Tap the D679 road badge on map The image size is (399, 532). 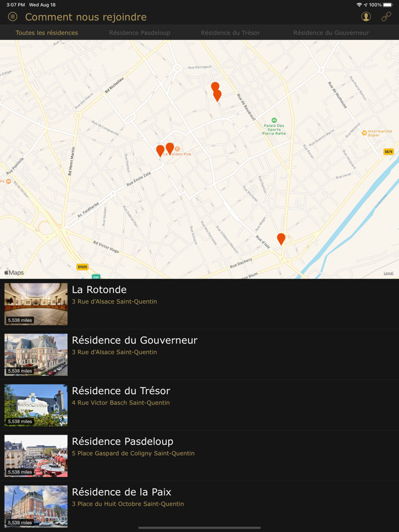pos(389,152)
